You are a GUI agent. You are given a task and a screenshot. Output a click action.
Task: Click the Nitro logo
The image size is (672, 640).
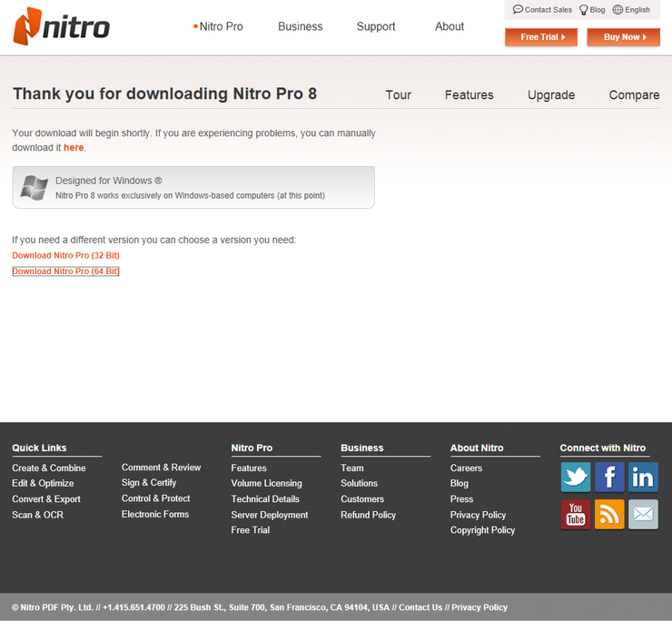tap(61, 26)
